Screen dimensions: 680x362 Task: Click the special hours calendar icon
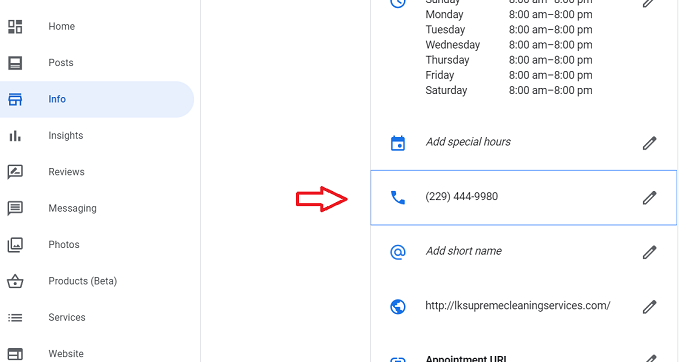(398, 143)
